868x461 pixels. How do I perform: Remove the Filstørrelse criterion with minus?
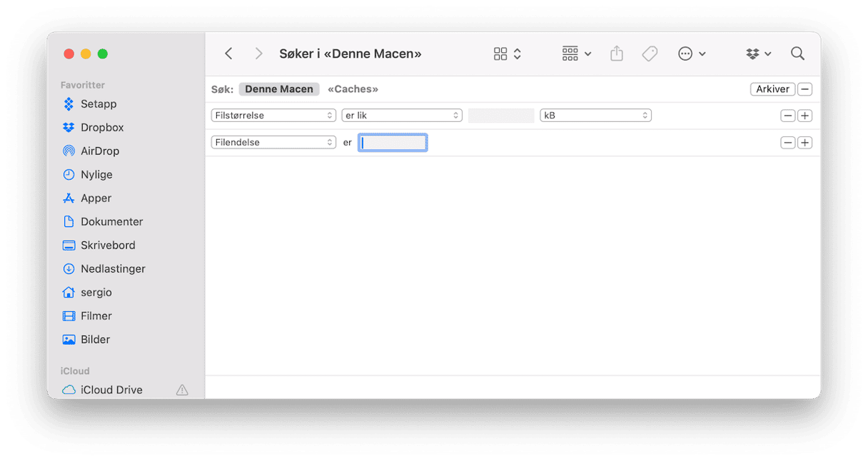click(788, 116)
